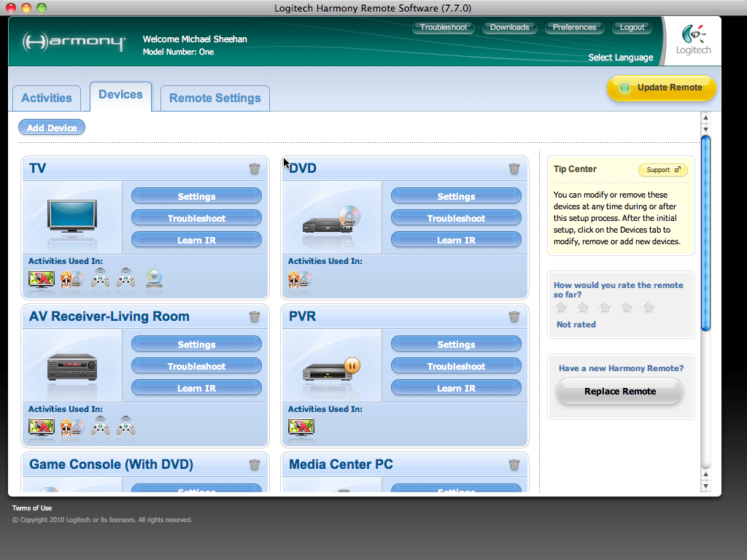
Task: Trash the Media Center PC device
Action: click(514, 464)
